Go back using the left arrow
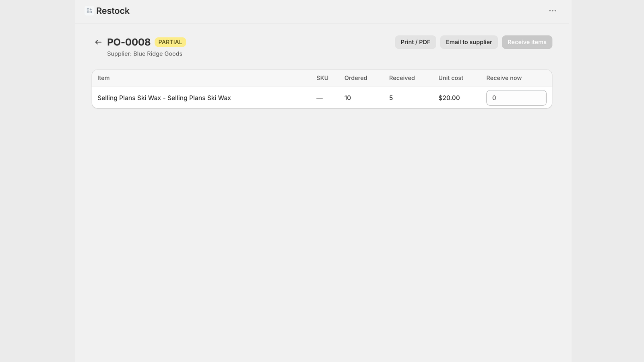The width and height of the screenshot is (644, 362). pos(98,42)
